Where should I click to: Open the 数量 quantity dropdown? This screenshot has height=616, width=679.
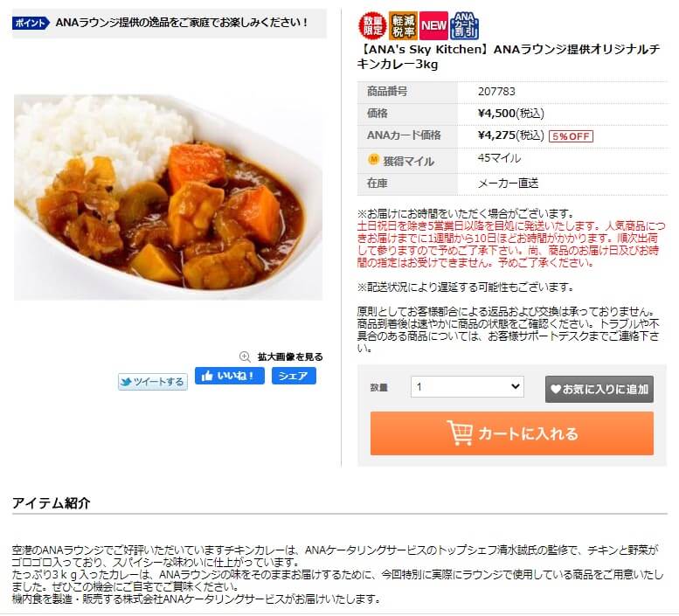tap(468, 386)
